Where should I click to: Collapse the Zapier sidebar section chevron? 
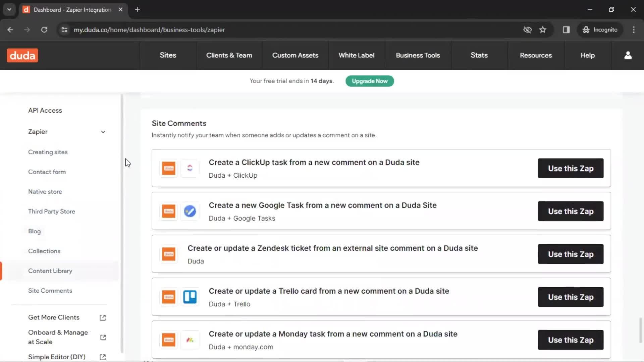pos(103,132)
